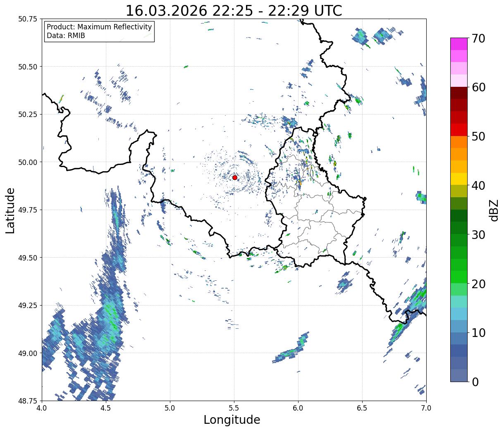Click the longitude tick label 5.0
The image size is (504, 430).
170,408
